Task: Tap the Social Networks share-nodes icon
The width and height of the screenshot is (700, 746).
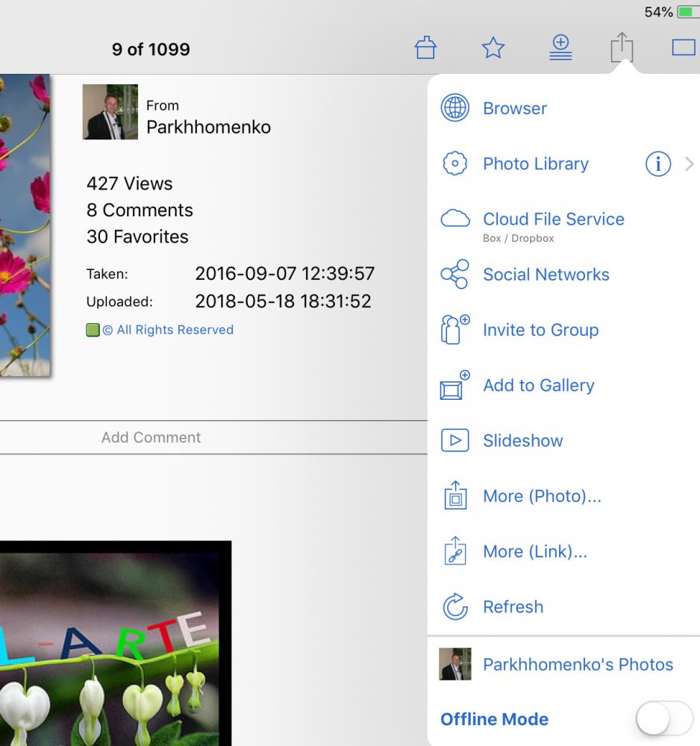Action: click(455, 274)
